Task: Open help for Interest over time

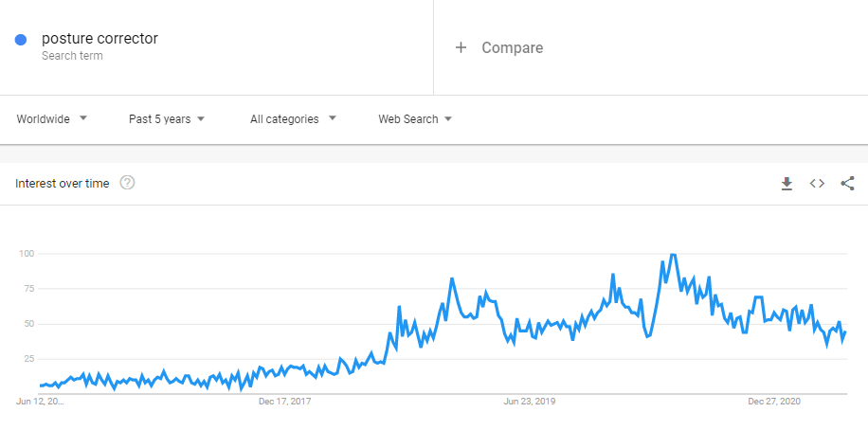Action: 127,183
